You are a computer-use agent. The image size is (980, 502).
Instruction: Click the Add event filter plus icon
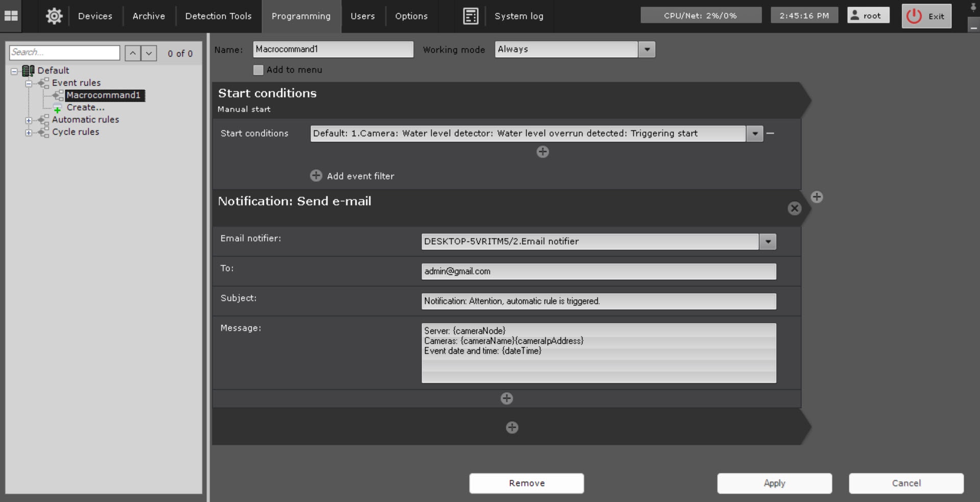click(316, 176)
